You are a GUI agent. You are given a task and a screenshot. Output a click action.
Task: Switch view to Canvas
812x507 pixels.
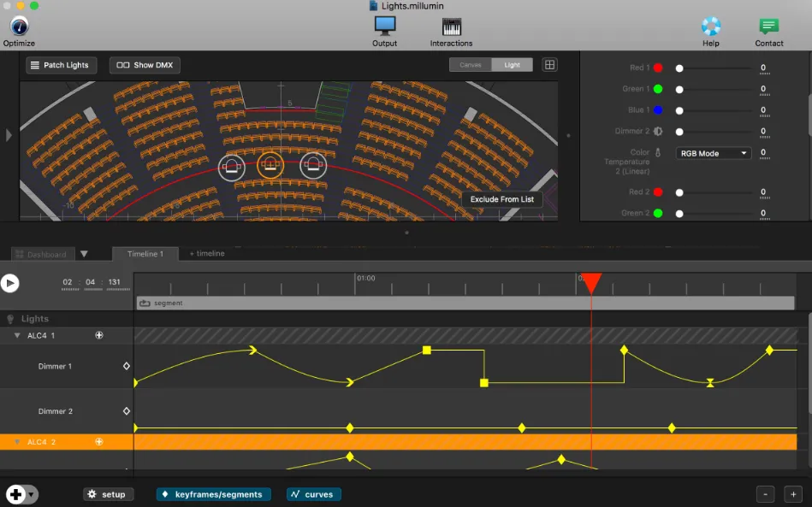(x=471, y=65)
